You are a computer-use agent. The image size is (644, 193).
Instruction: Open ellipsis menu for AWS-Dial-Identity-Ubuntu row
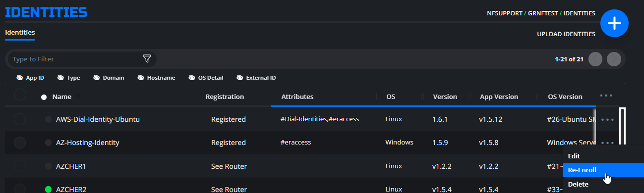pyautogui.click(x=607, y=119)
